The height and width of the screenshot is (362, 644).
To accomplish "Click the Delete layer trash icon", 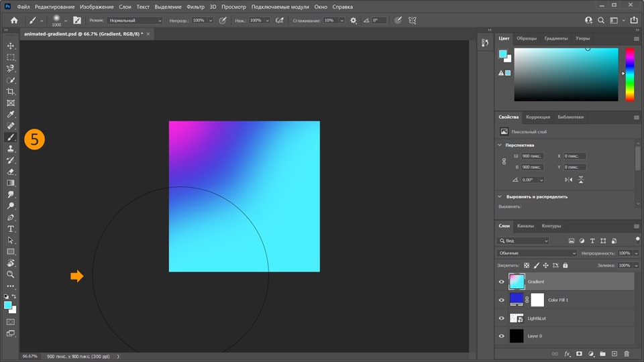I will [x=627, y=353].
